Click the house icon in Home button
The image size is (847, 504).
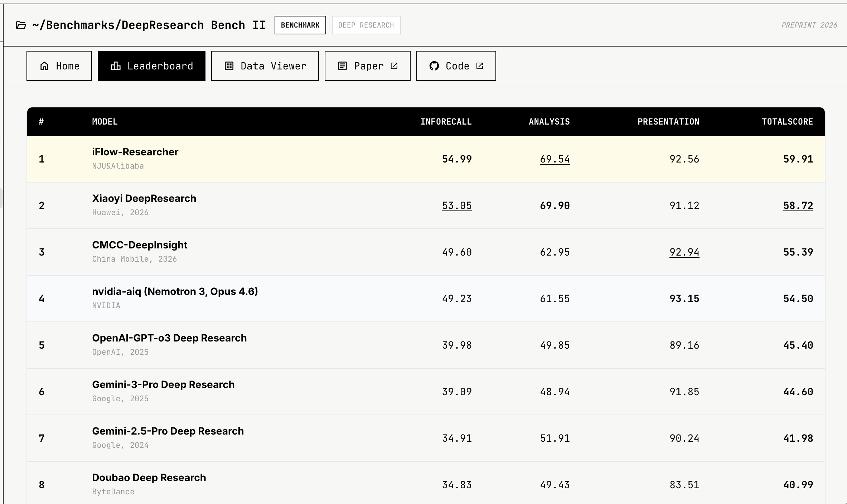44,66
